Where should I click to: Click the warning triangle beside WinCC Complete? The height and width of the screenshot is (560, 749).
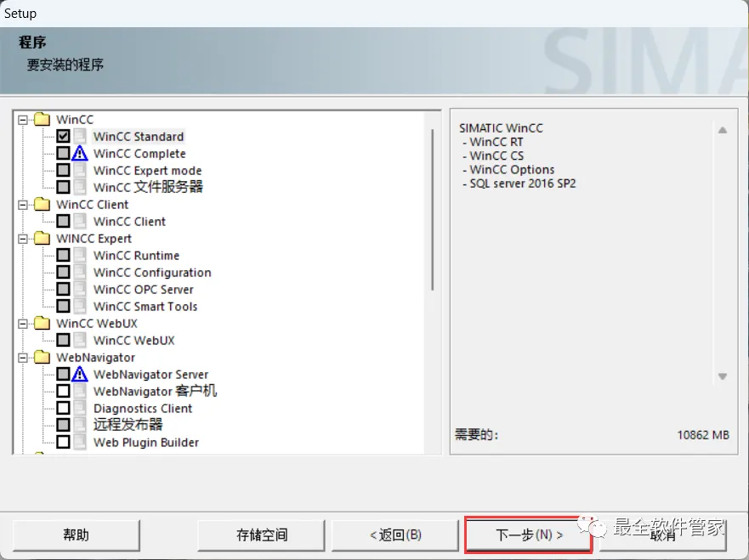pyautogui.click(x=80, y=153)
